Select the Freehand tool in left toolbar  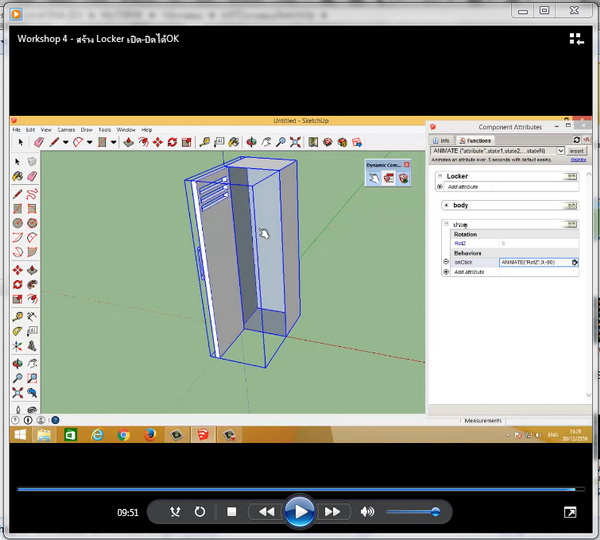pos(32,194)
